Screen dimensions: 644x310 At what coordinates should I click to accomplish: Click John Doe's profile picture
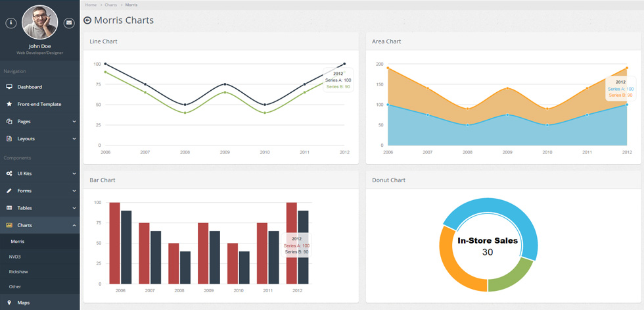point(40,22)
